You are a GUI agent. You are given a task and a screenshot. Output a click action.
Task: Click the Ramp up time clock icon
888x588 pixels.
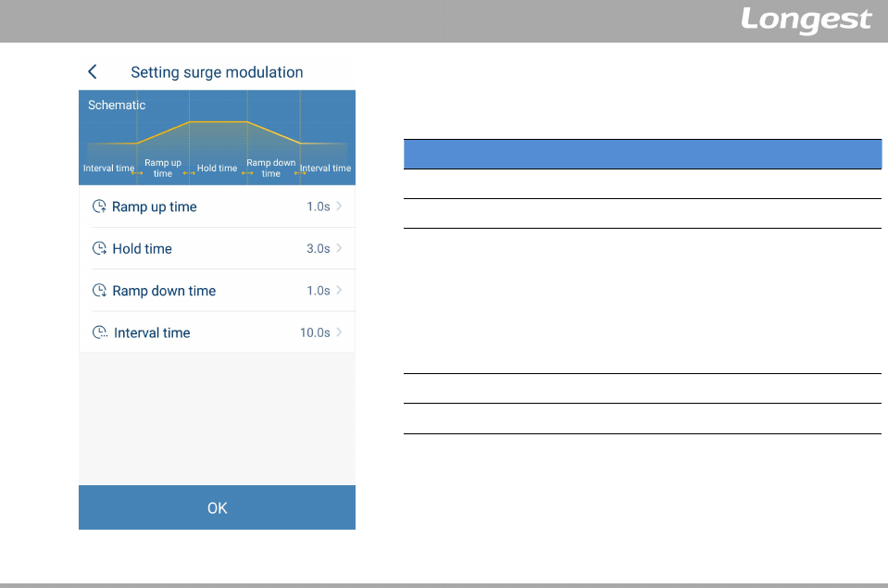click(99, 206)
